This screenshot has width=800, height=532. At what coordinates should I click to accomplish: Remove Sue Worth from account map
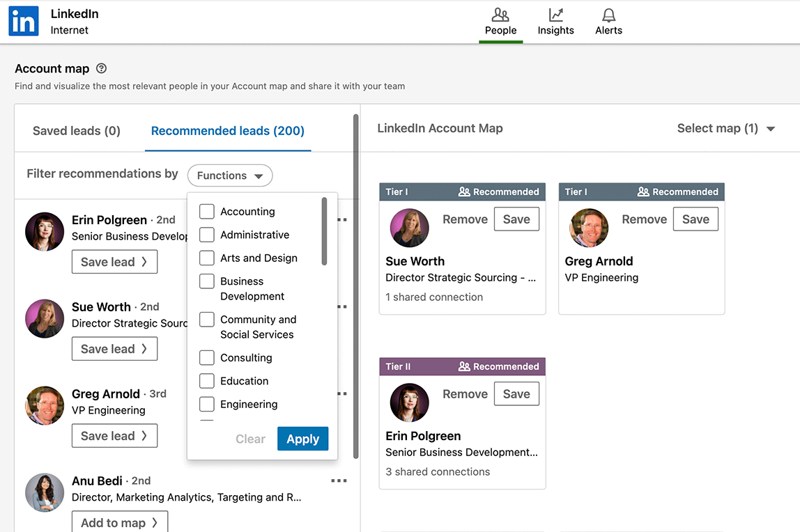tap(465, 219)
